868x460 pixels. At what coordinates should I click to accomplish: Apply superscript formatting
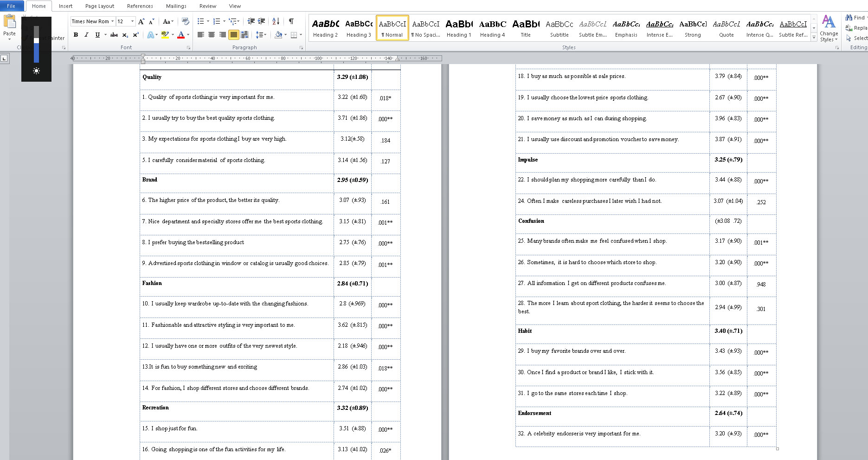click(x=136, y=35)
